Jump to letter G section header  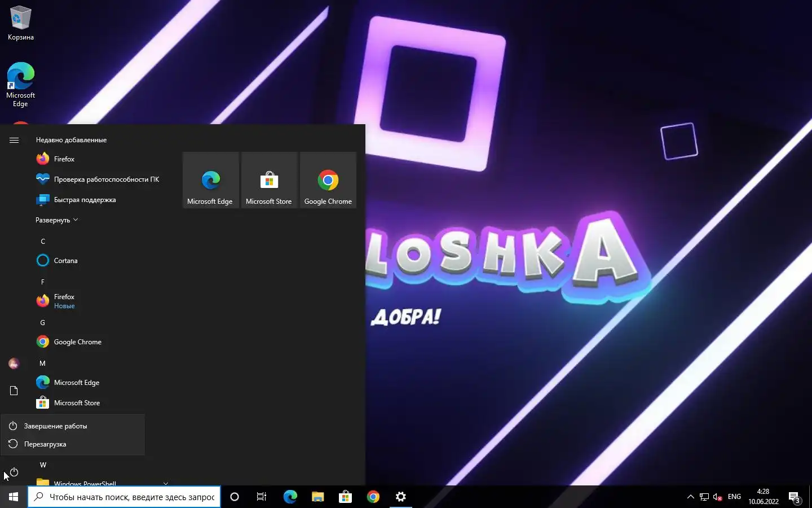coord(43,323)
